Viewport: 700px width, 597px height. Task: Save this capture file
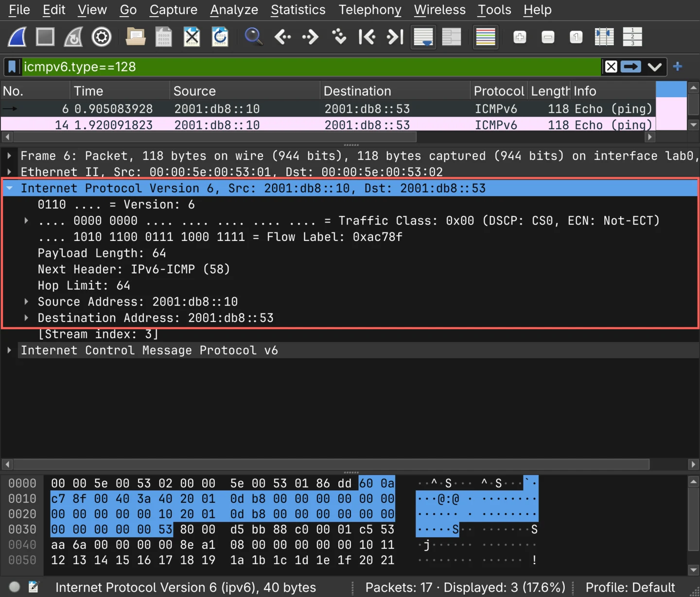(x=163, y=37)
